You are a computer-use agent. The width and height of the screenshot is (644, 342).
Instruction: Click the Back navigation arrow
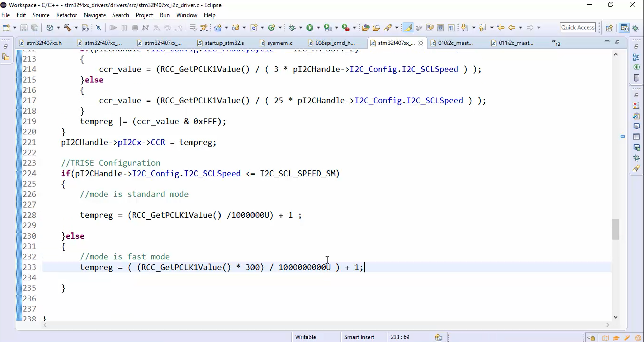512,28
